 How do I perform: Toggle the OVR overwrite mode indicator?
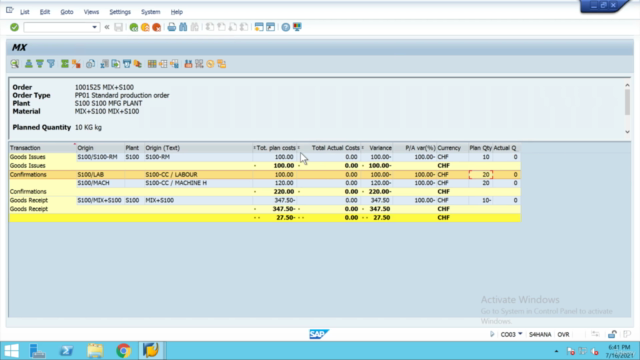(x=563, y=334)
